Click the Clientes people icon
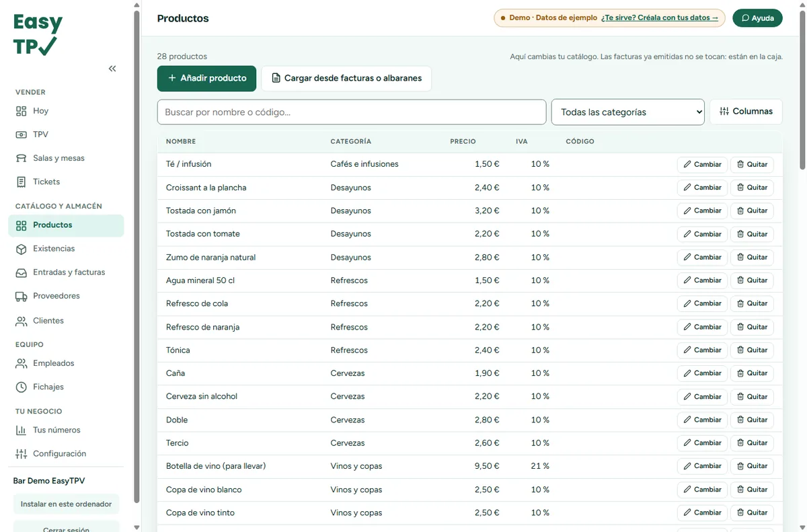807x532 pixels. pos(21,321)
